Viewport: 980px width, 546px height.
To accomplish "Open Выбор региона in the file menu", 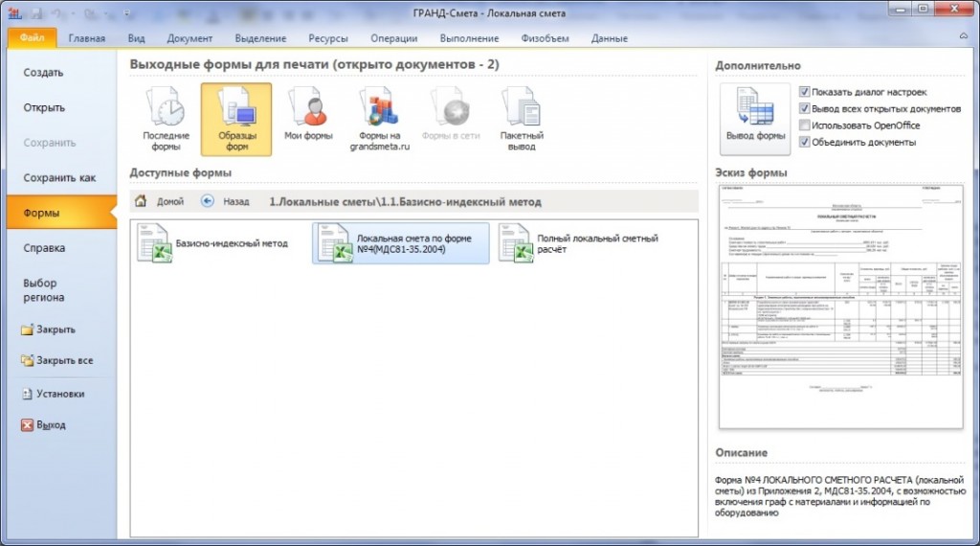I will click(x=62, y=290).
